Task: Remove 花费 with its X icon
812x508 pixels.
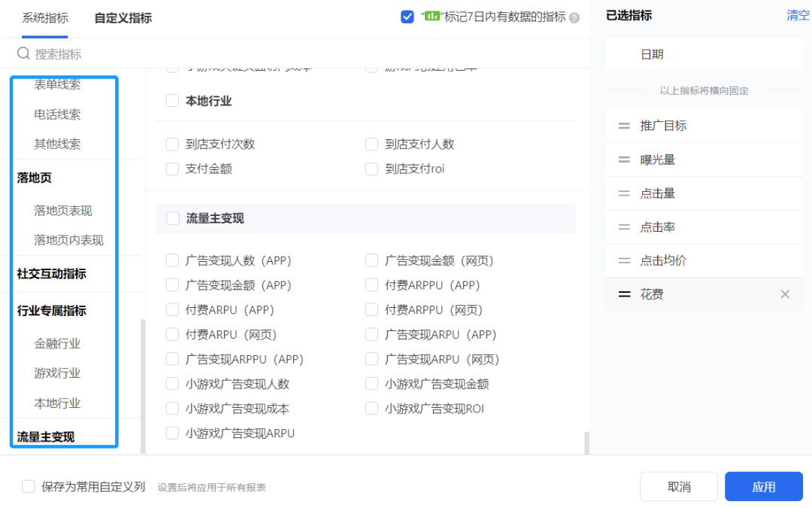Action: 785,294
